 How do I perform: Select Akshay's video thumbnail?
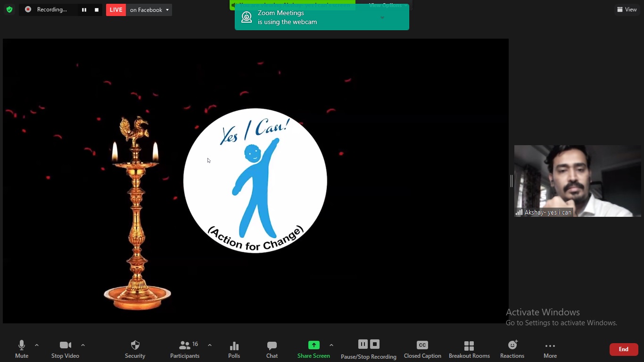(x=578, y=181)
